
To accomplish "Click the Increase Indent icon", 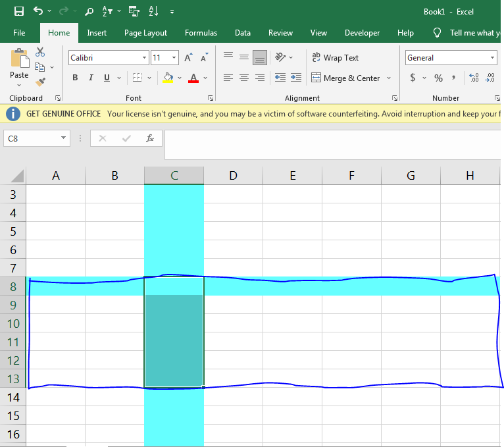I will tap(295, 78).
